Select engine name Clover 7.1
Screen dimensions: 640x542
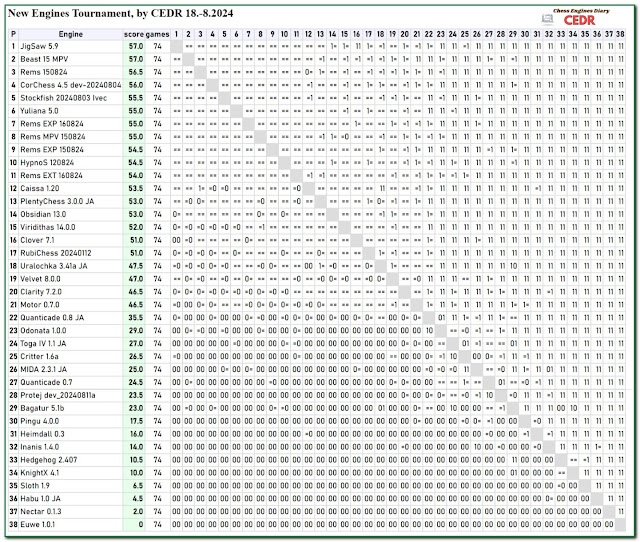pos(37,240)
